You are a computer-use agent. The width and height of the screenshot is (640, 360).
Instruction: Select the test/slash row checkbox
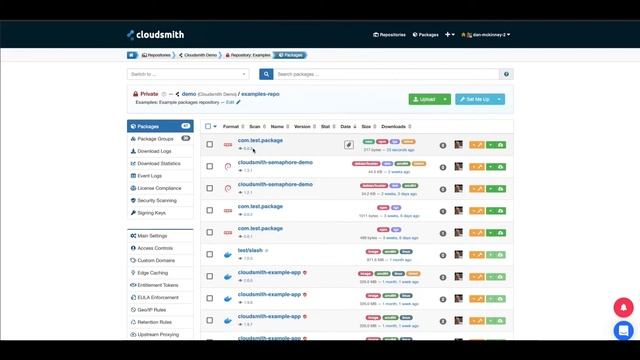click(x=209, y=254)
